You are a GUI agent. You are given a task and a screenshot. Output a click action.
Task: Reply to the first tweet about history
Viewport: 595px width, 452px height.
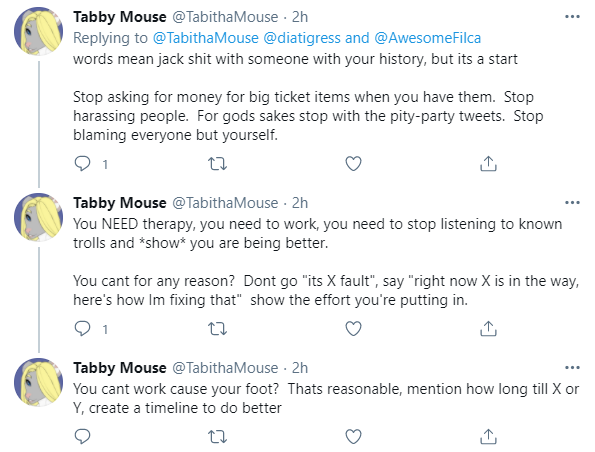82,164
